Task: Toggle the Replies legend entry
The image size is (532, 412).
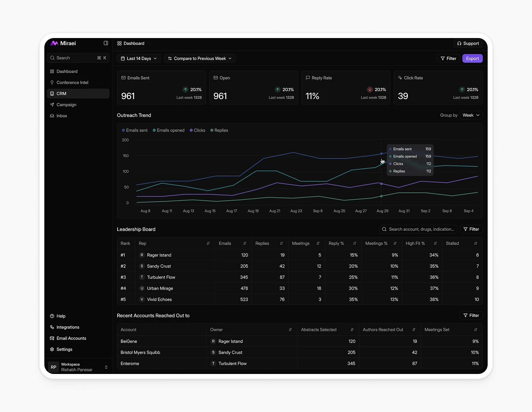Action: tap(219, 130)
